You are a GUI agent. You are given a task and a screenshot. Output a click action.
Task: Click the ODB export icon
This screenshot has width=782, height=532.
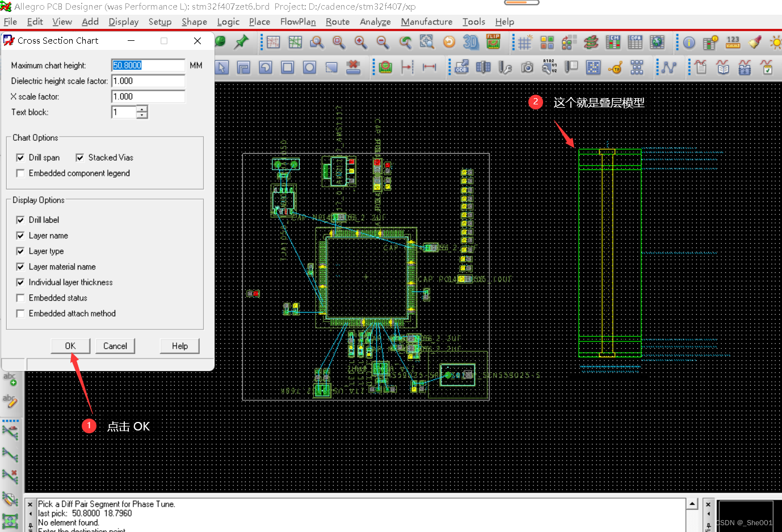pos(461,67)
